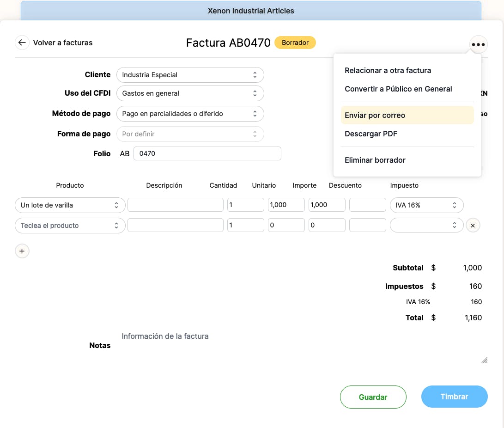The image size is (504, 428).
Task: Choose Descargar PDF menu option
Action: (x=371, y=134)
